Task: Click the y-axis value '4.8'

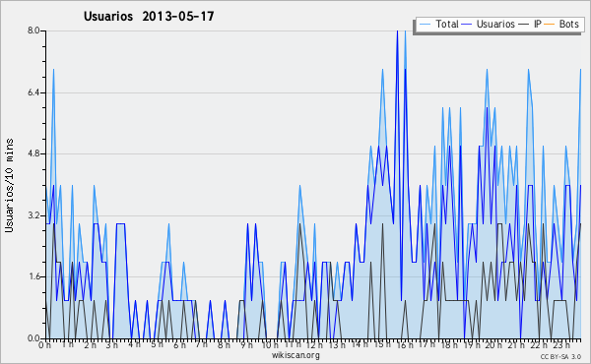Action: point(33,153)
